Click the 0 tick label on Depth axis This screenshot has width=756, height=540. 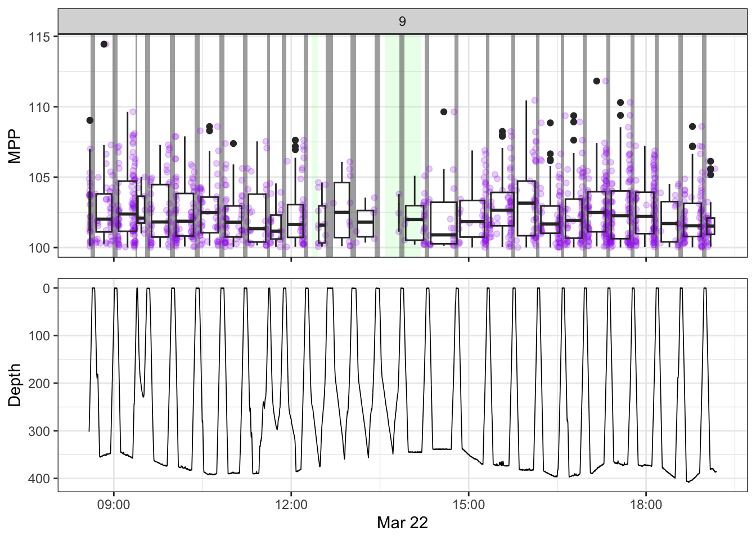(47, 289)
